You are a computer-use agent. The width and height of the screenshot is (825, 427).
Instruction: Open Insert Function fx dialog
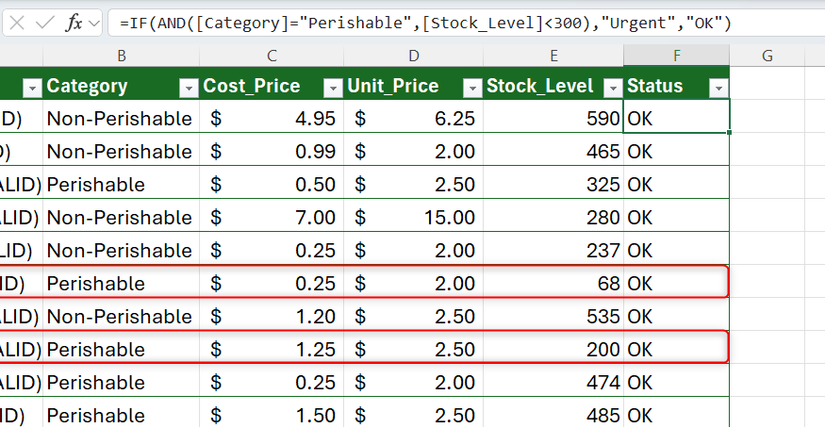pyautogui.click(x=74, y=23)
